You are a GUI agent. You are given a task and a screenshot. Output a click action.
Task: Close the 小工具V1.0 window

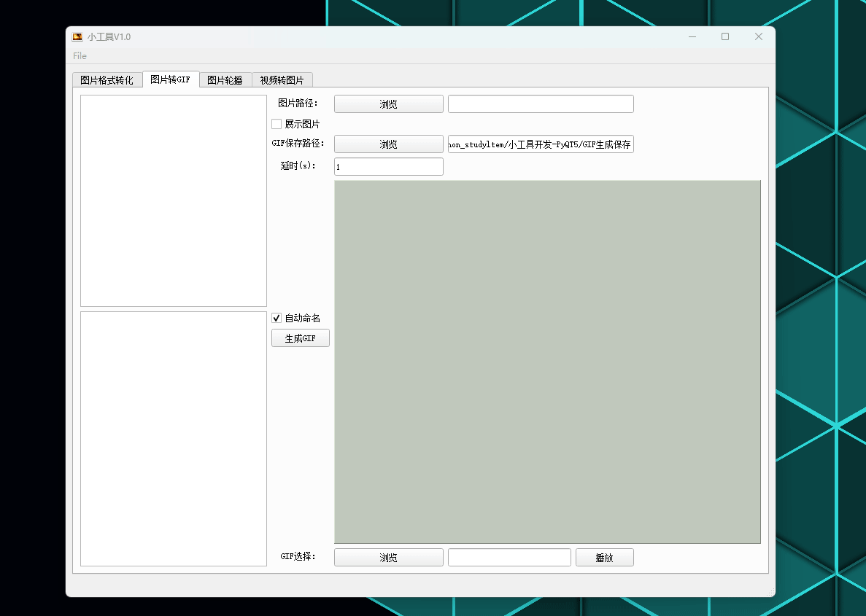[758, 36]
